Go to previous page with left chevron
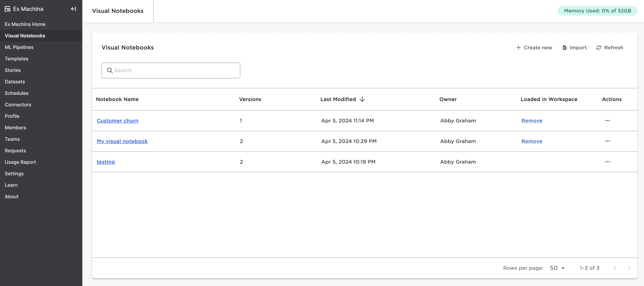644x286 pixels. point(615,268)
